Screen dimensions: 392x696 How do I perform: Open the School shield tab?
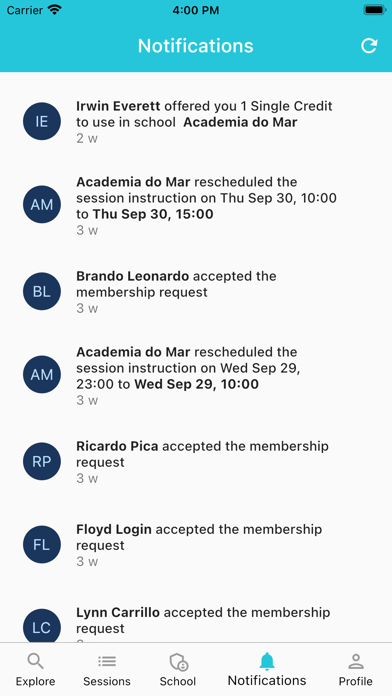pos(178,669)
